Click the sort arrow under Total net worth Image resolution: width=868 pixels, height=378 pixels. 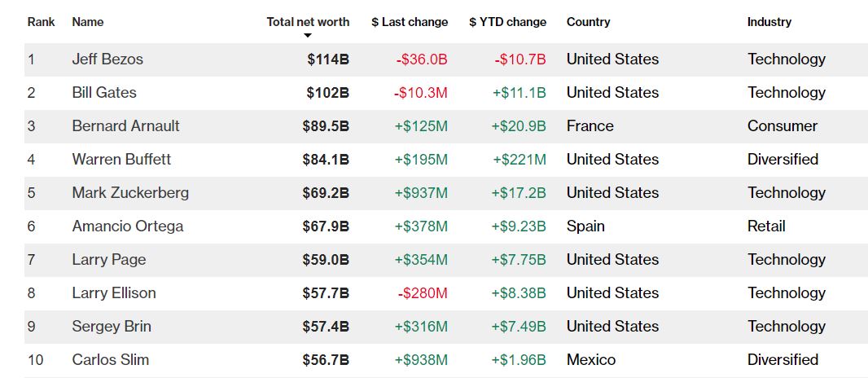click(x=308, y=36)
